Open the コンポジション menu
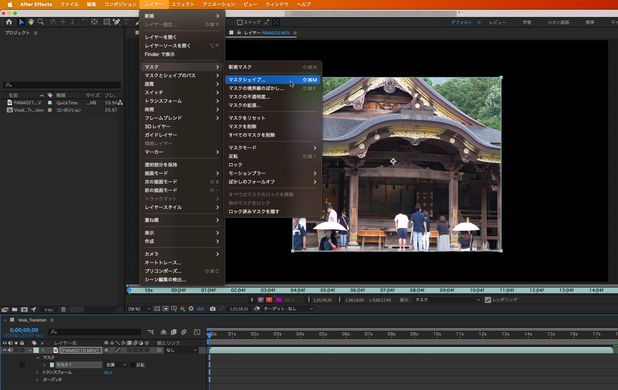The image size is (618, 390). (120, 4)
